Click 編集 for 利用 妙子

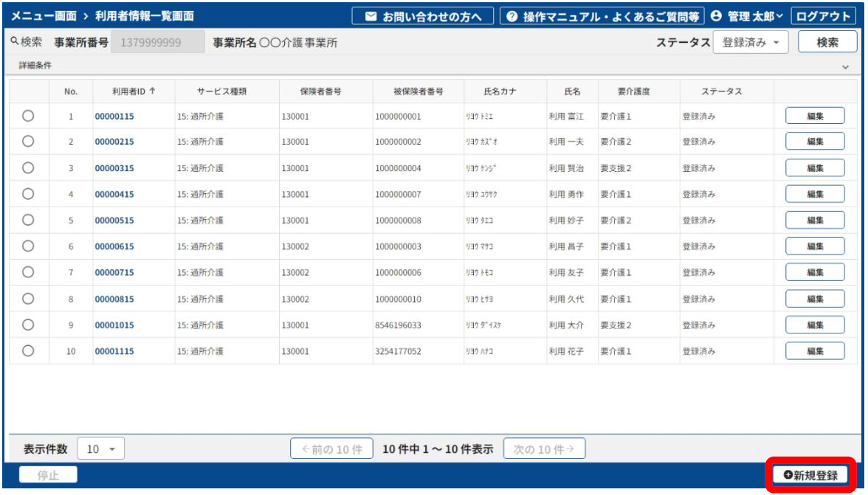815,220
